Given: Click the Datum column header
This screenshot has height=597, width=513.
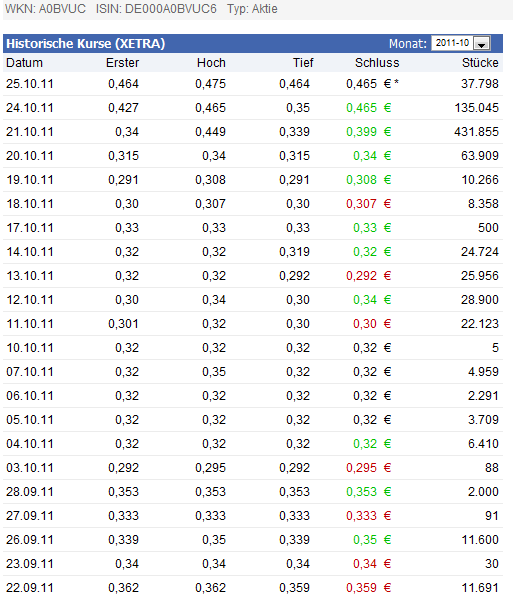Looking at the screenshot, I should (24, 63).
